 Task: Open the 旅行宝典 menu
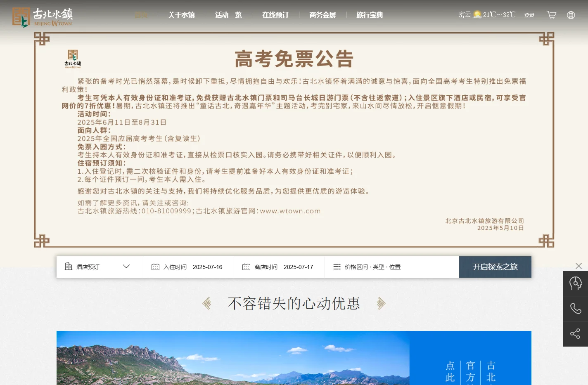pos(370,15)
